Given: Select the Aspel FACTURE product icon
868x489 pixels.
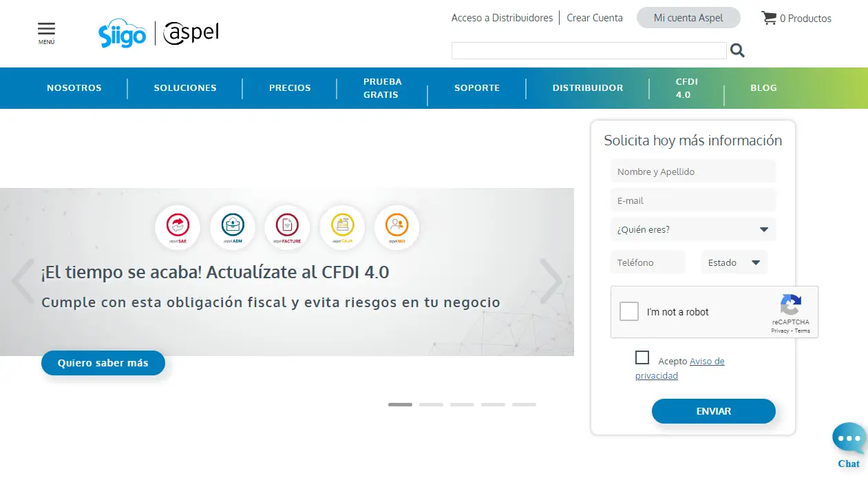Looking at the screenshot, I should click(x=287, y=227).
